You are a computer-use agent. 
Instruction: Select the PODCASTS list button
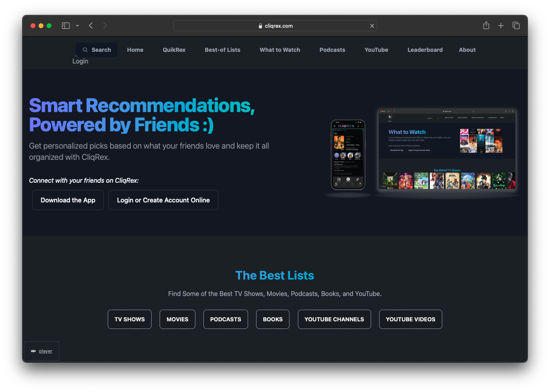point(226,319)
